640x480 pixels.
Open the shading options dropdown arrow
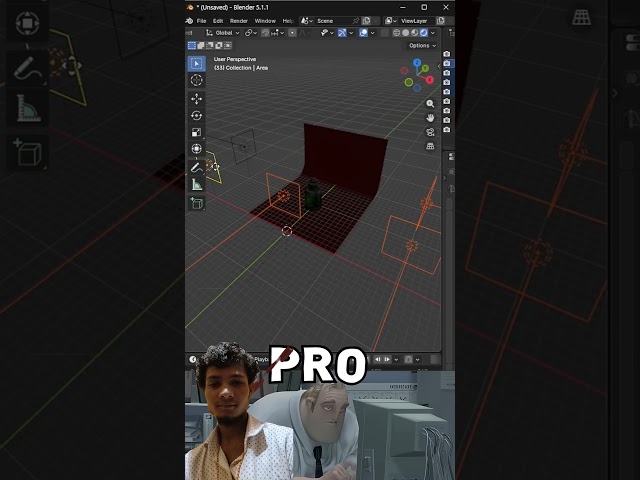(433, 33)
